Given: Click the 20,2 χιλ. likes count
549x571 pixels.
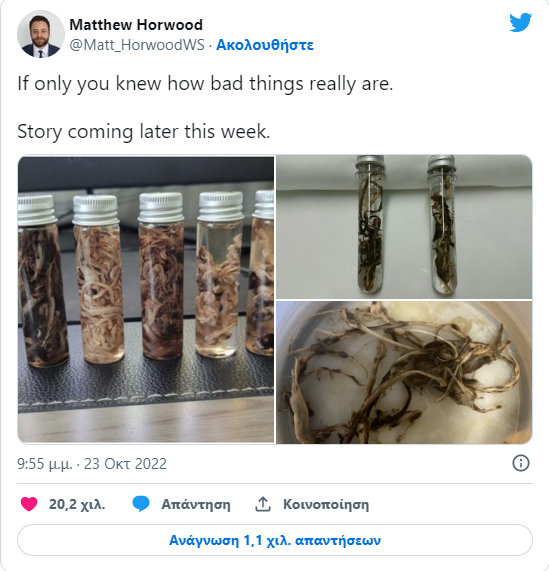Looking at the screenshot, I should pyautogui.click(x=77, y=504).
